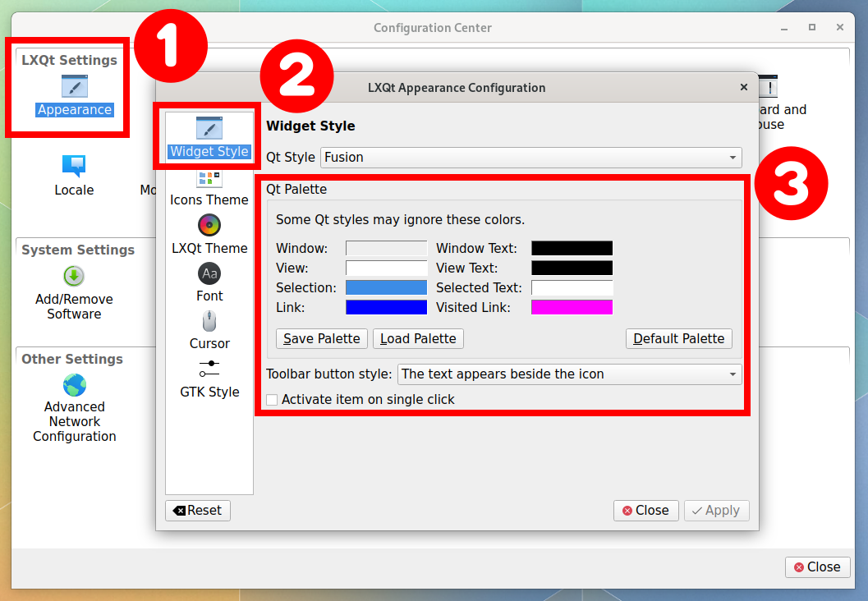
Task: Maximize the Configuration Center window
Action: pos(812,27)
